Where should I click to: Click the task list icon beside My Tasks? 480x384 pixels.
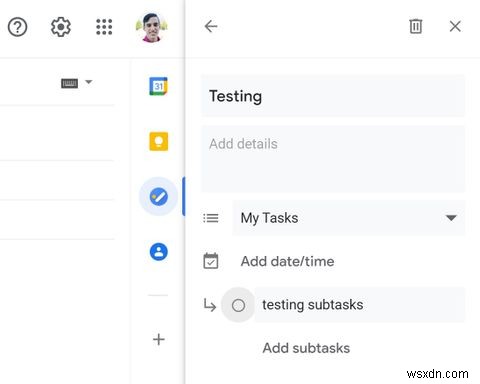tap(211, 218)
